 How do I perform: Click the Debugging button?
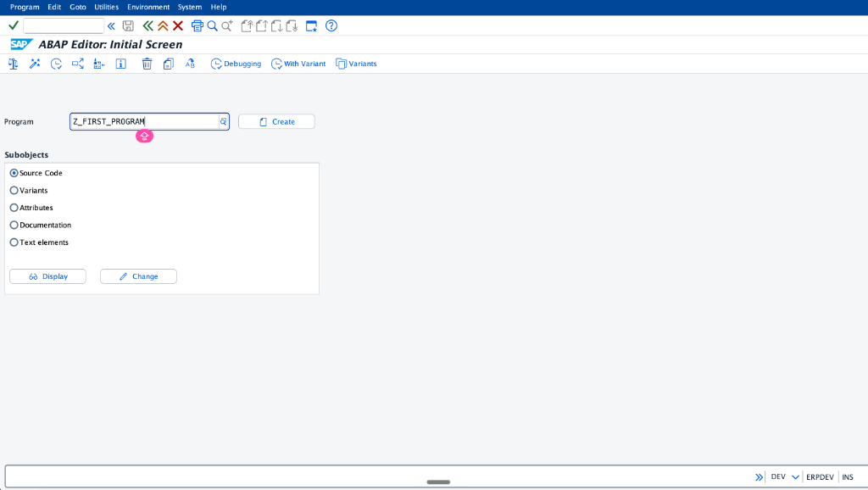236,64
